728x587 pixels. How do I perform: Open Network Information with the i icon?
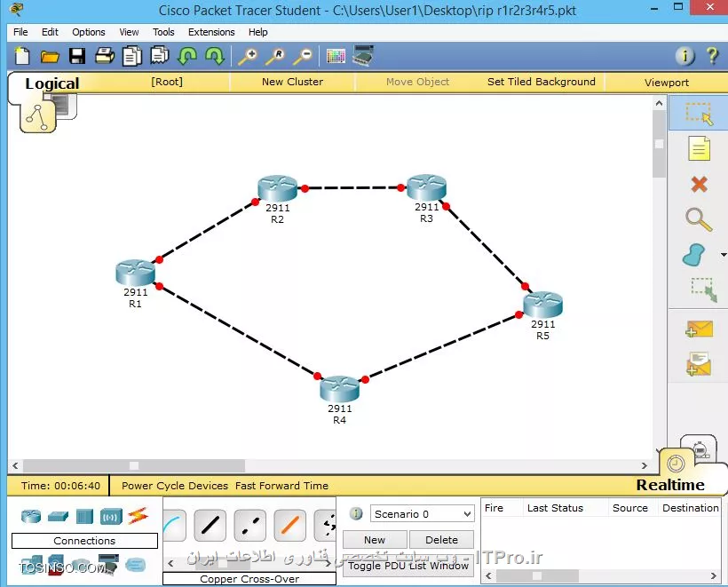(684, 56)
